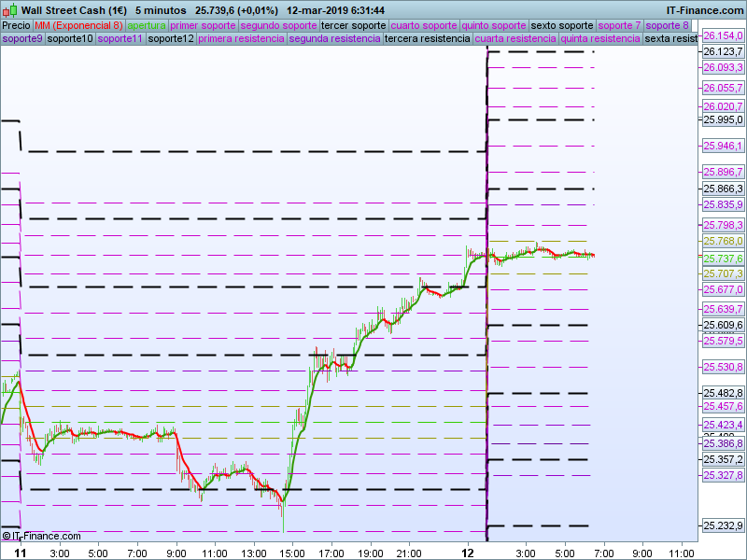
Task: Click the © IT-Finance.com copyright link
Action: pos(41,536)
